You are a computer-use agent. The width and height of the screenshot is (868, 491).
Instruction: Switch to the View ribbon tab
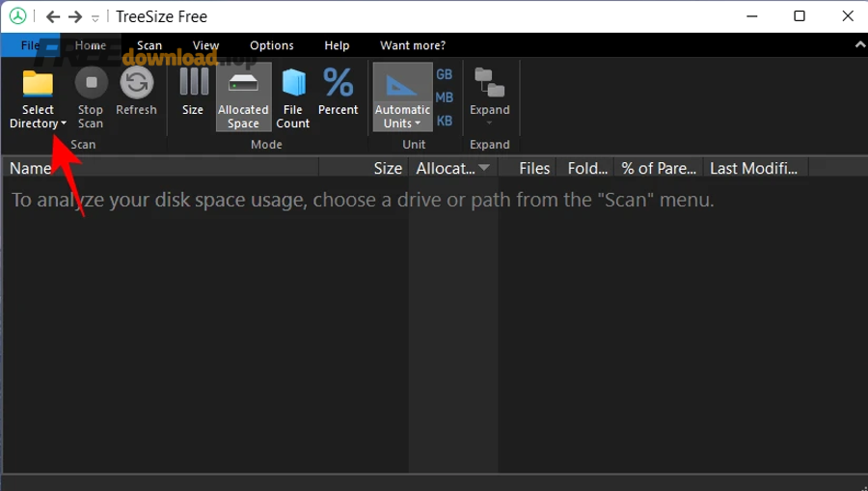(x=206, y=45)
